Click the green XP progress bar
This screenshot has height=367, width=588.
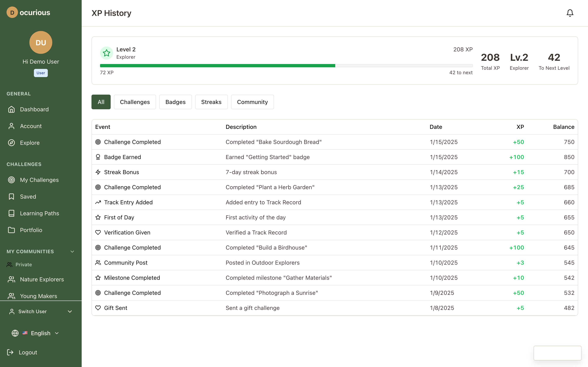(217, 65)
